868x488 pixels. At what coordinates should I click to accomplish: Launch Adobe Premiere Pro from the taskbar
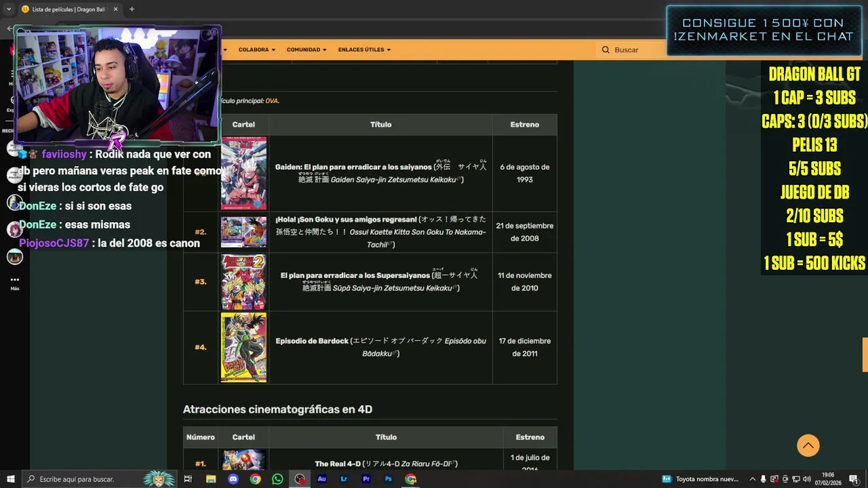coord(366,479)
